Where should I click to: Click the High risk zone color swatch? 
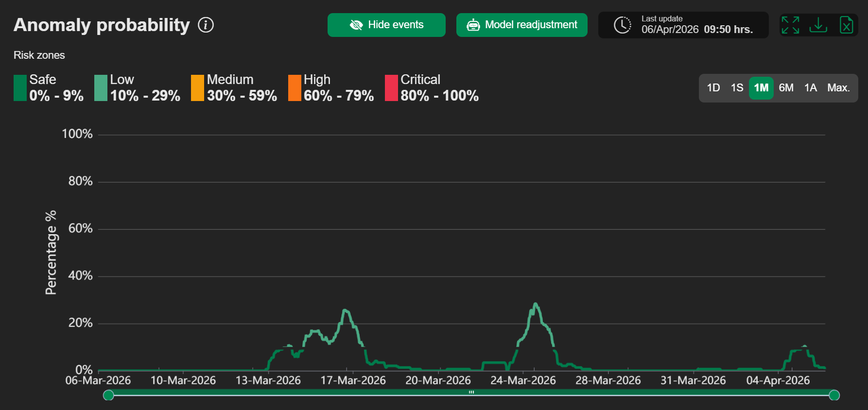[295, 88]
